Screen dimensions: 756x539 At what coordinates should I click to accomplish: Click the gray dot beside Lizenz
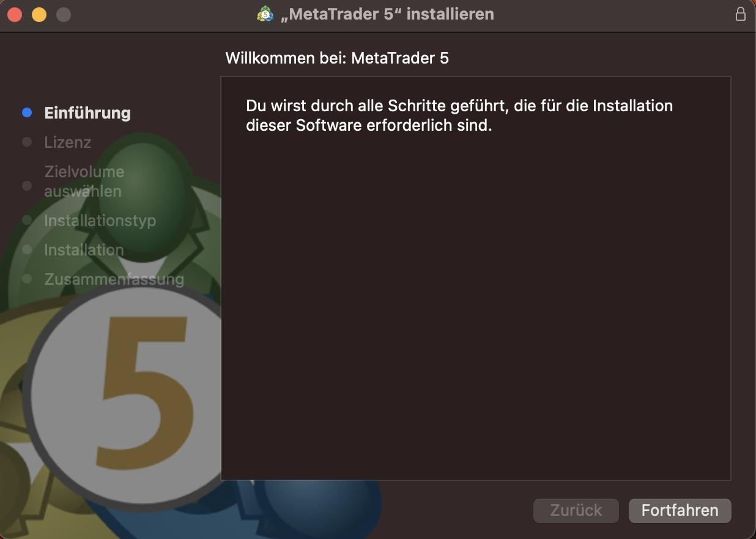click(x=26, y=142)
